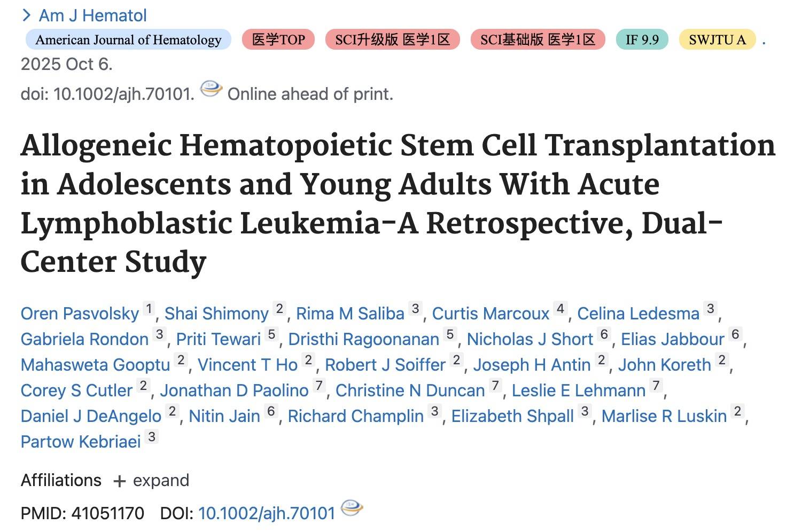Open author Marlise R Luskin's link

pyautogui.click(x=664, y=416)
